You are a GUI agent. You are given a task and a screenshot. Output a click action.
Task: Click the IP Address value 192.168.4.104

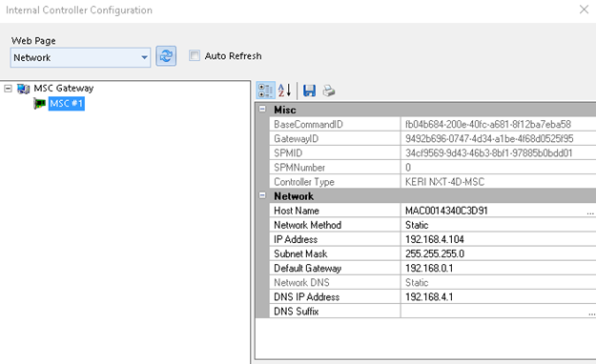pos(435,239)
